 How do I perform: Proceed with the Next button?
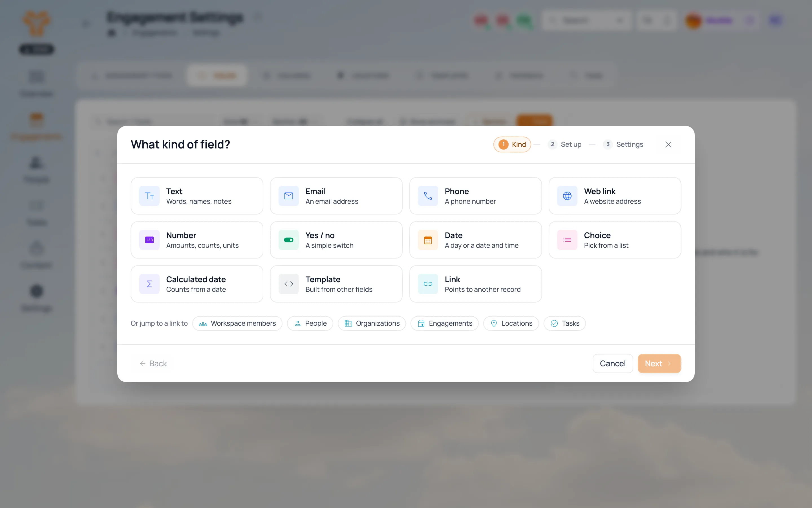click(659, 364)
